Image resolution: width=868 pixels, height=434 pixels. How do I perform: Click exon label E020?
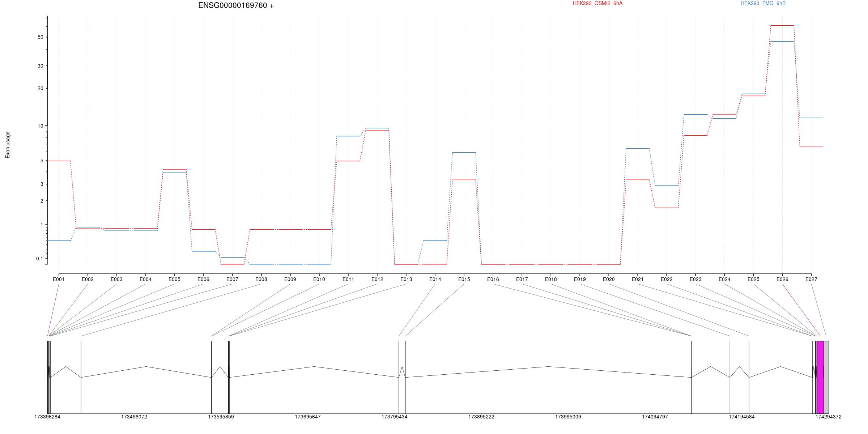point(609,279)
